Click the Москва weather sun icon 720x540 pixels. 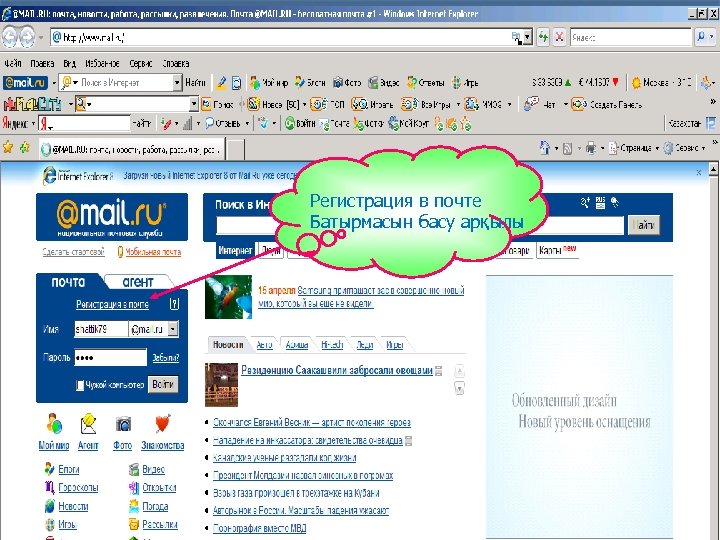point(636,83)
